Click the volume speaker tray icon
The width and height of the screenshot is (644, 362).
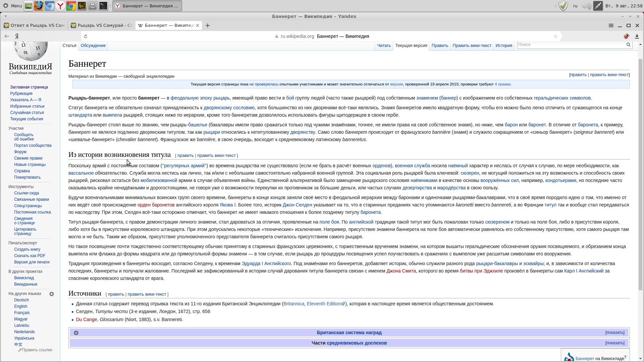pyautogui.click(x=586, y=6)
